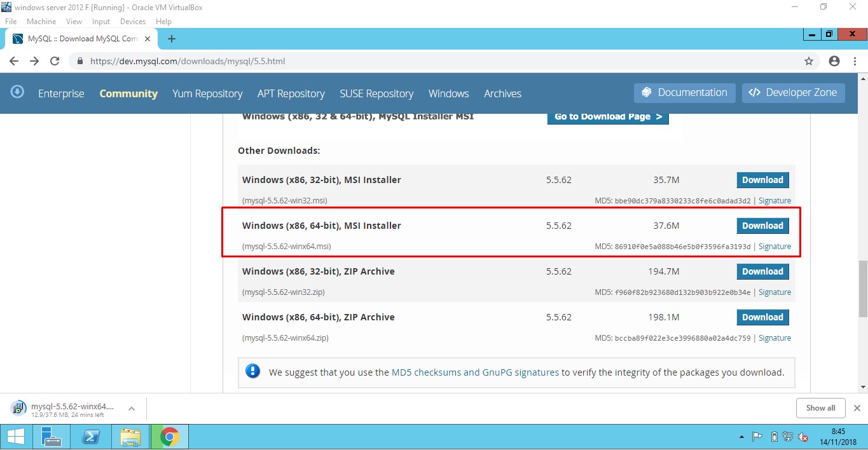
Task: Launch Server Manager from the taskbar
Action: (x=50, y=437)
